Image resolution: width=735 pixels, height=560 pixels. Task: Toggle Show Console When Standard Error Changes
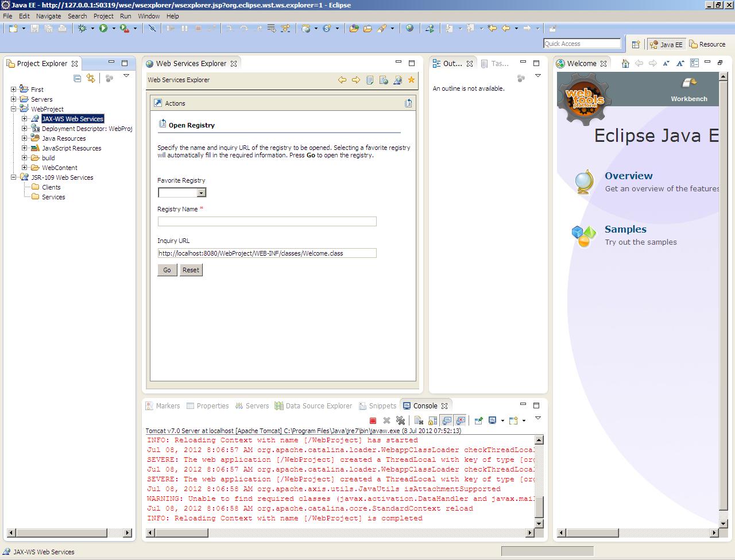tap(461, 420)
